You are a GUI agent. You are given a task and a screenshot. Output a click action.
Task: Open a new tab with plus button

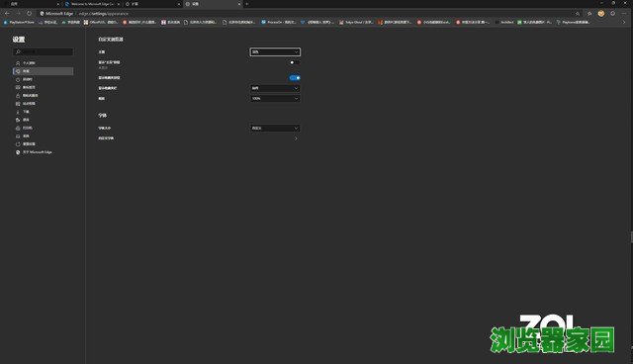247,4
